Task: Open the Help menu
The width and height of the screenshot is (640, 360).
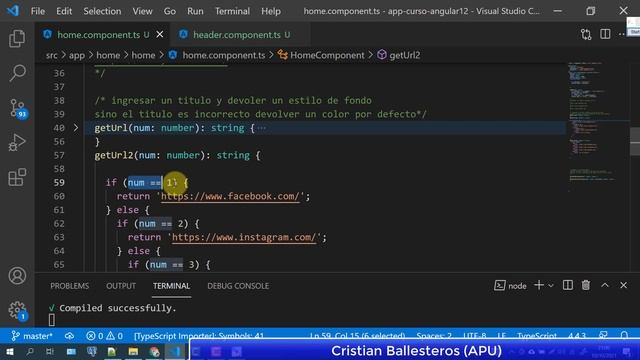Action: [x=271, y=11]
